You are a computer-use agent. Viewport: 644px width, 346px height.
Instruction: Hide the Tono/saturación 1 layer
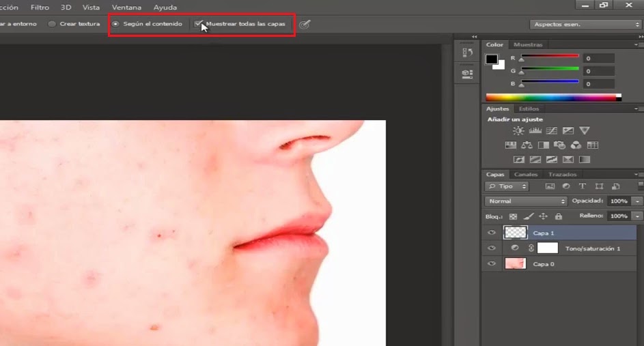click(492, 248)
